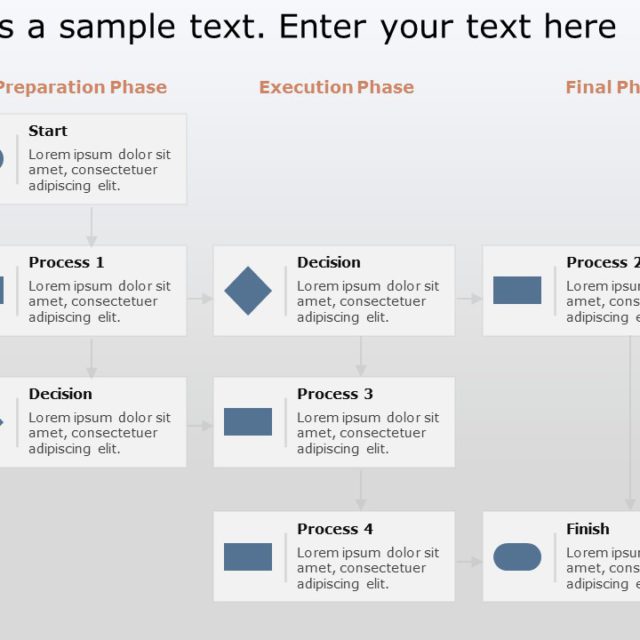The height and width of the screenshot is (640, 640).
Task: Select the blue rectangle beside Process 3
Action: [248, 422]
